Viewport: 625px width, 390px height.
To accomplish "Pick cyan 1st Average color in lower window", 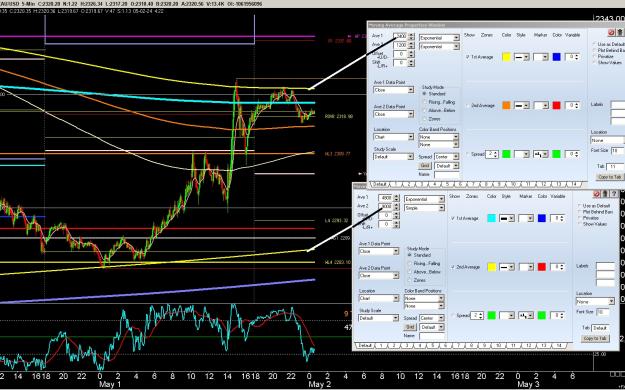I will point(491,219).
